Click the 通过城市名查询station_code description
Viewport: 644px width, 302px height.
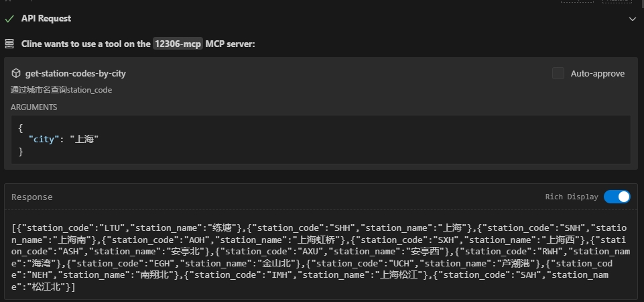(x=61, y=89)
